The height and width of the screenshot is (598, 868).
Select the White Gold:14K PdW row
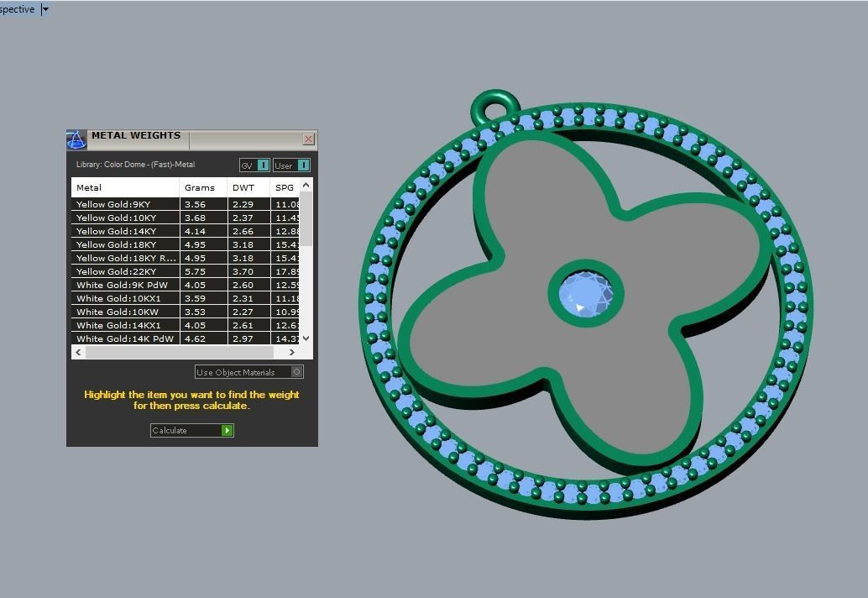click(x=186, y=338)
